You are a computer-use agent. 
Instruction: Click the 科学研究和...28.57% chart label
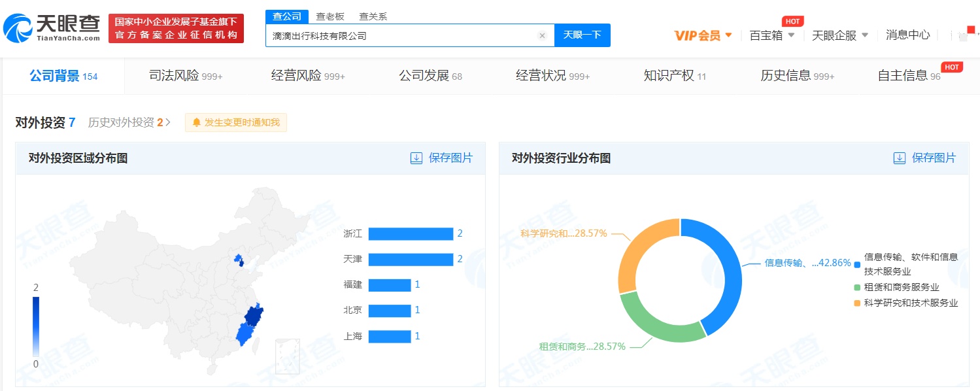coord(564,233)
